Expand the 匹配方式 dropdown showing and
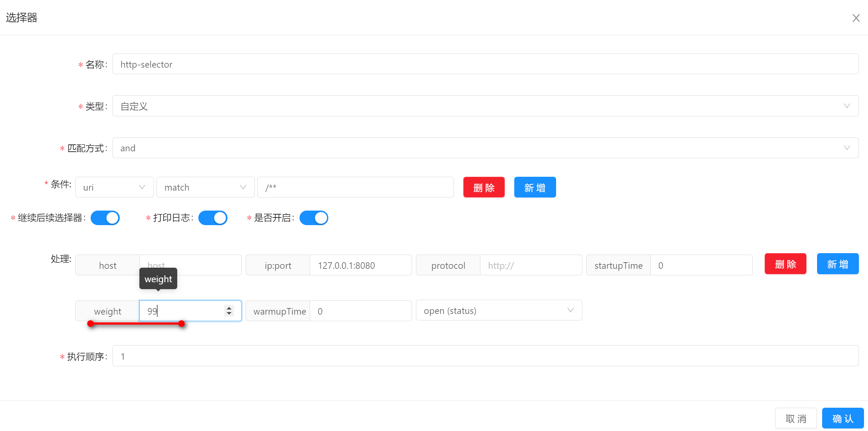This screenshot has width=868, height=431. coord(485,148)
